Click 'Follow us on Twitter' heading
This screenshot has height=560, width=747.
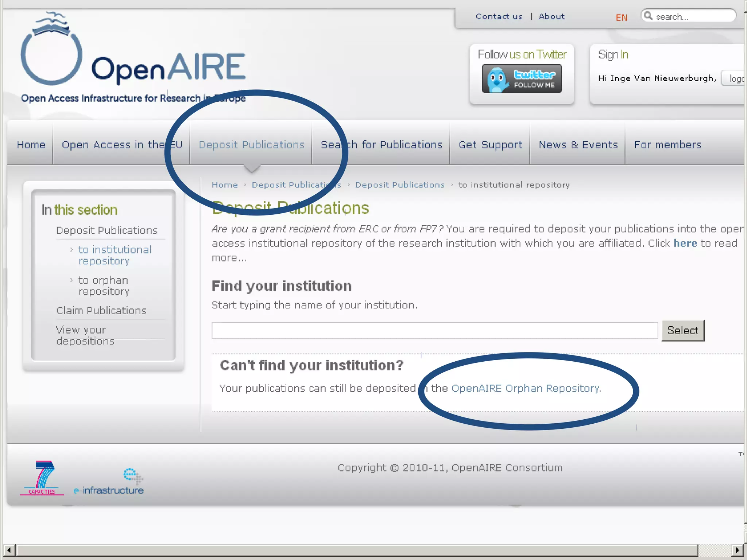pos(522,55)
